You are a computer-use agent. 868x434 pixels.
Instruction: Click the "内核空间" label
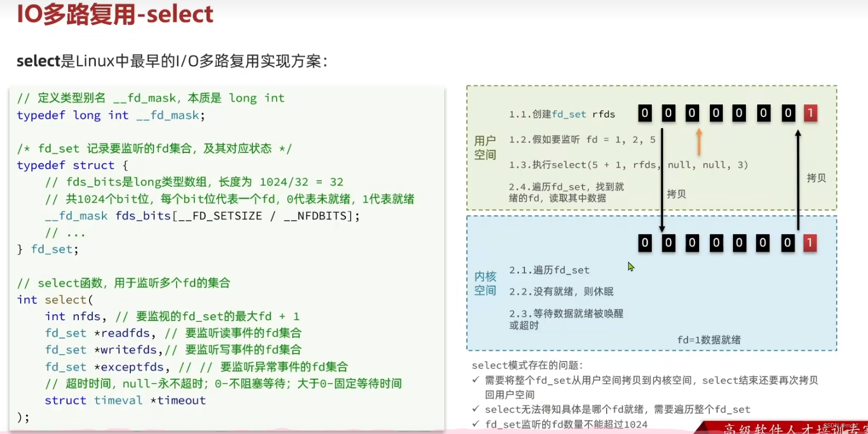click(485, 283)
